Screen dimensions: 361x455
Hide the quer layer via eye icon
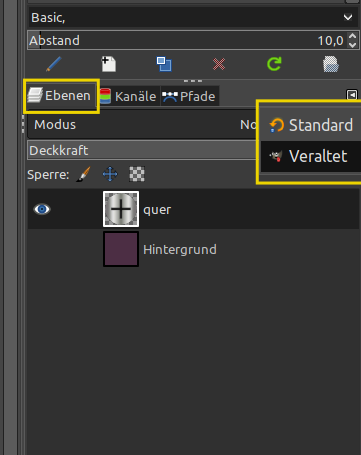tap(42, 209)
